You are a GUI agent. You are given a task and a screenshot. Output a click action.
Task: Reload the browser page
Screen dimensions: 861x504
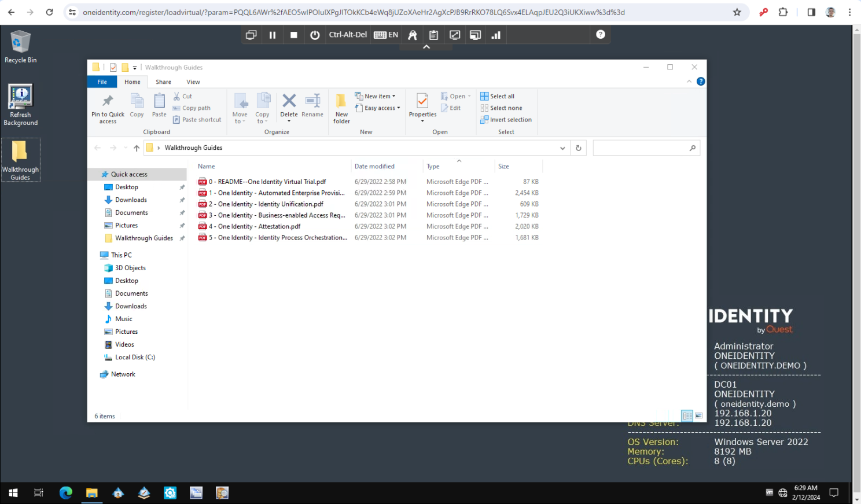[x=50, y=12]
